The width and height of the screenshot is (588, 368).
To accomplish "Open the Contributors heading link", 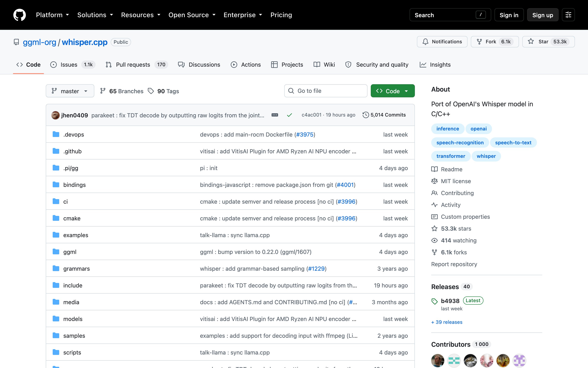I will [x=451, y=344].
